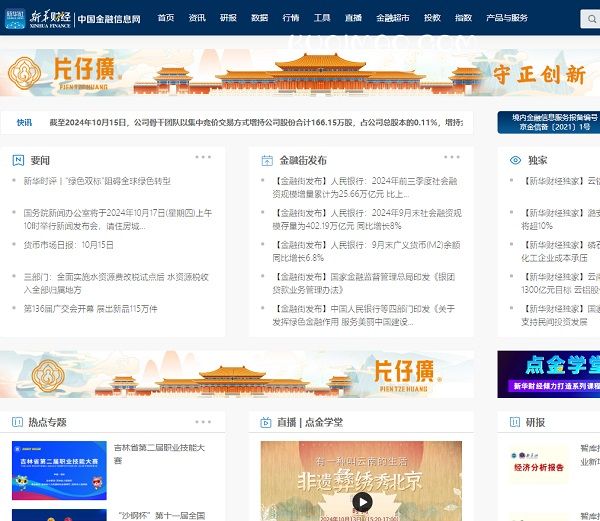Open the "沙钢杯" 第十一届全国 link
Screen dimensions: 600x521
click(x=162, y=516)
